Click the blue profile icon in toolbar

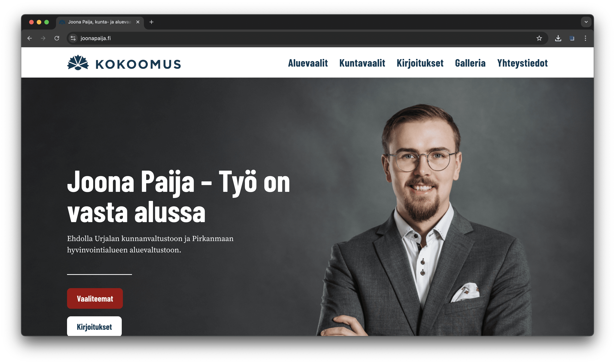point(572,38)
